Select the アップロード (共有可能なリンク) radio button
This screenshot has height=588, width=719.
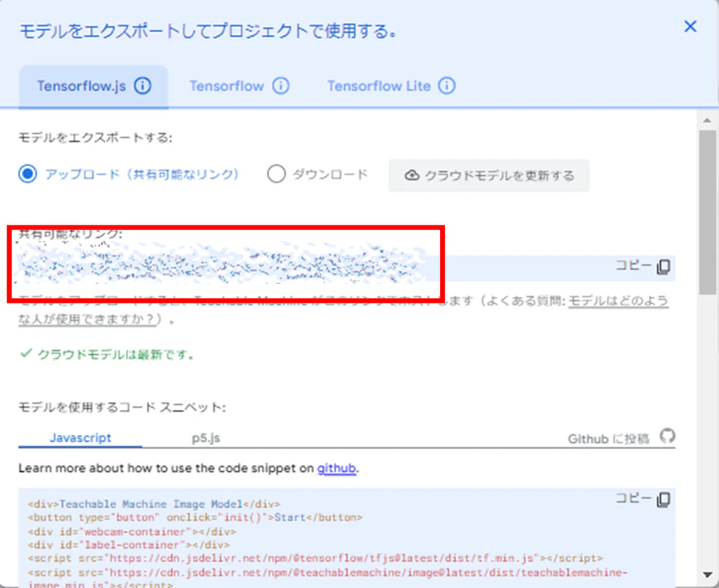click(x=28, y=174)
